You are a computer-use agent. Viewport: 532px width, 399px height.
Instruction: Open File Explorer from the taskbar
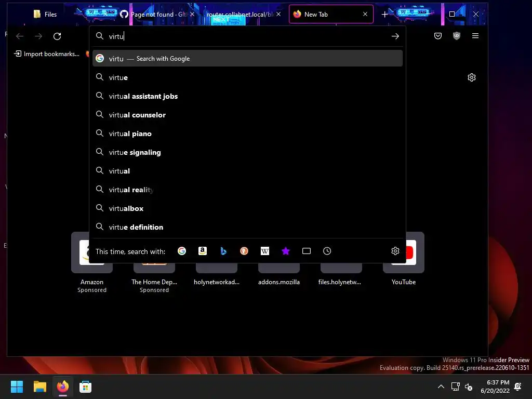tap(39, 387)
